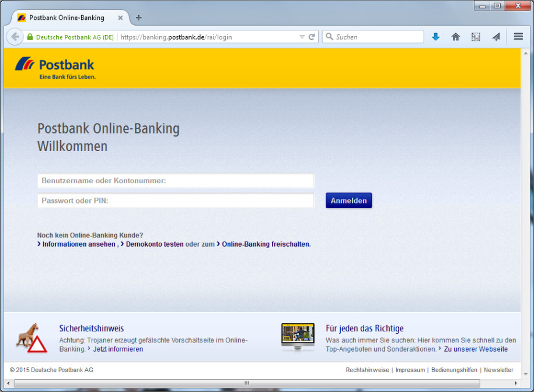Click the Deutsche Postbank AG (DE) identity label
534x392 pixels.
click(x=75, y=37)
